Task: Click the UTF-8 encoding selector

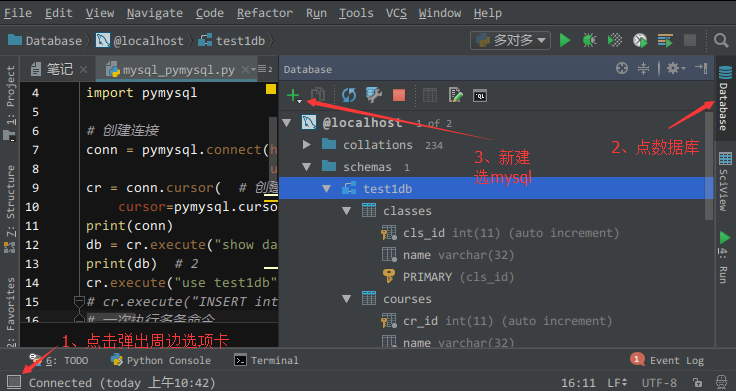Action: click(x=659, y=383)
